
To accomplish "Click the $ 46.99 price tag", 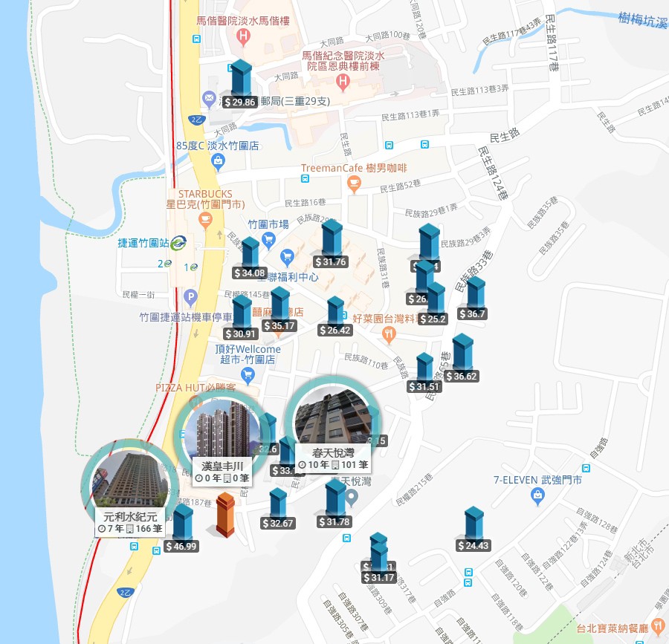I will click(x=181, y=547).
